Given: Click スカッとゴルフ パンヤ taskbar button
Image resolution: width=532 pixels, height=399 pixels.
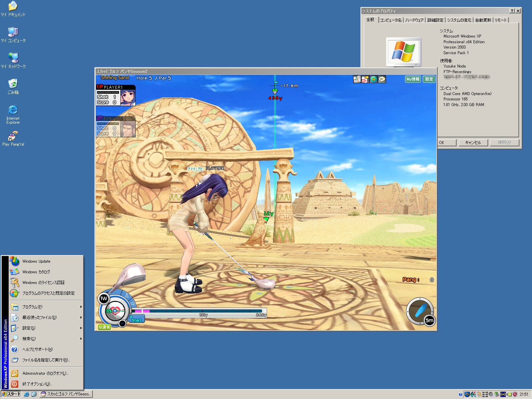Looking at the screenshot, I should [66, 394].
